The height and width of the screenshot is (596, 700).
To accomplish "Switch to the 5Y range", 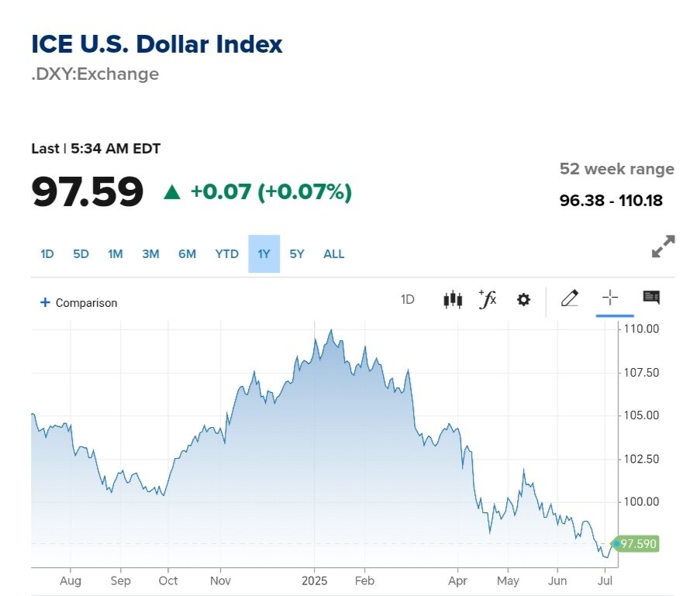I will (297, 254).
